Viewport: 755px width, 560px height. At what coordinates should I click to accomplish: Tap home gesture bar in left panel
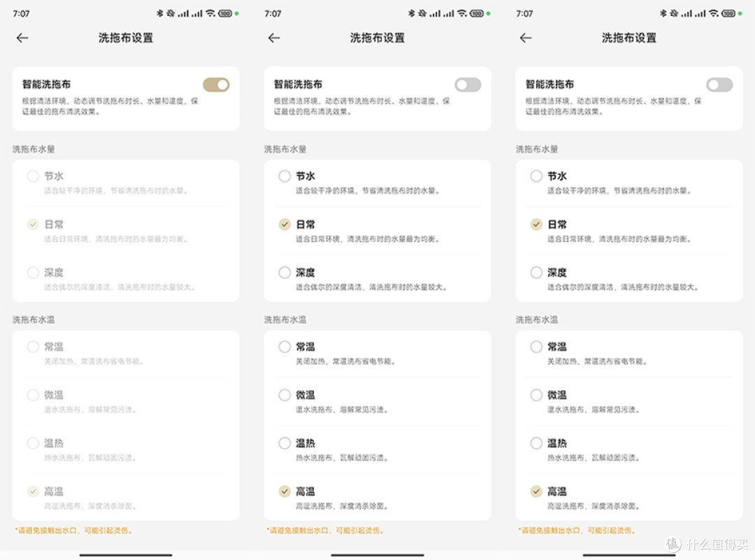[x=126, y=555]
